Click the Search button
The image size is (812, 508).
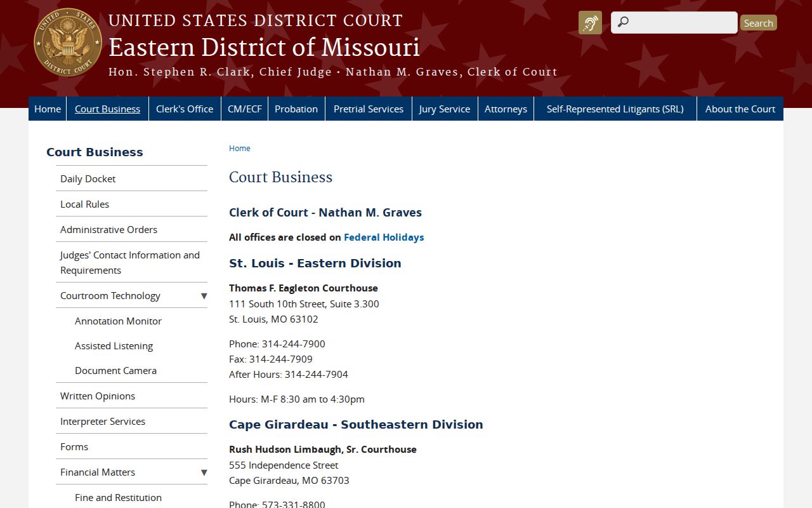[x=758, y=23]
